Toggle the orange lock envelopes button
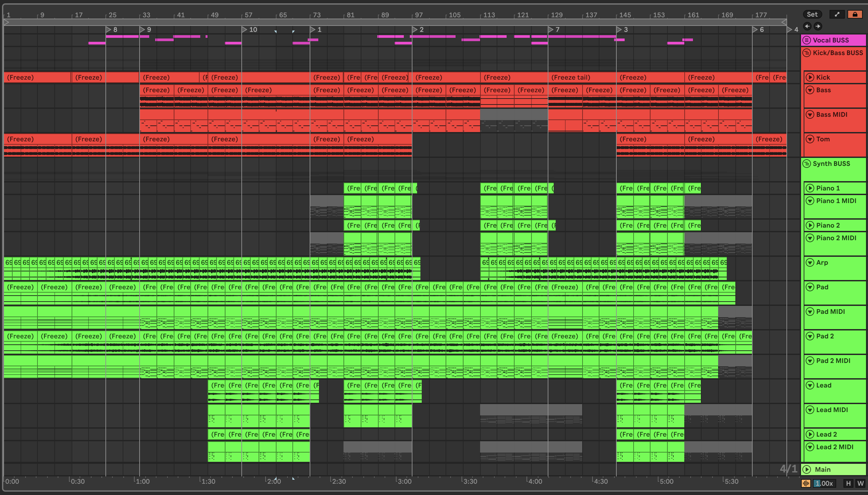The image size is (868, 495). click(855, 14)
